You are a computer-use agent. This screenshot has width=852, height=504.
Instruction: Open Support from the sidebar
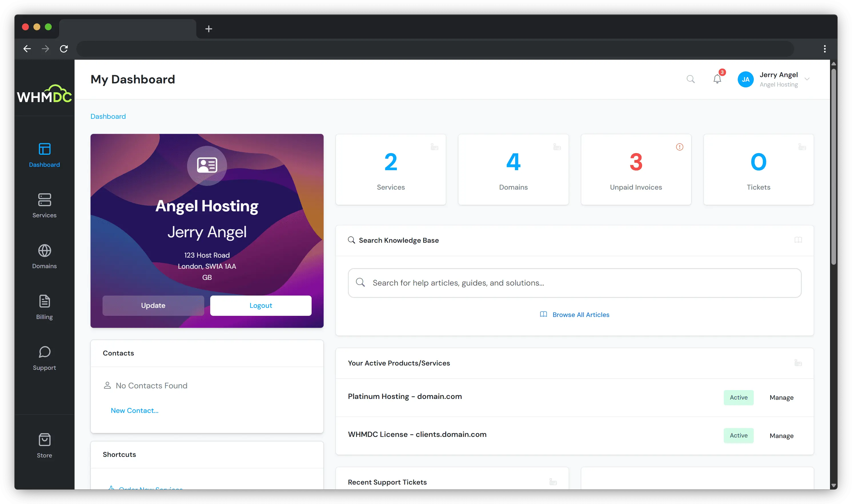(45, 358)
